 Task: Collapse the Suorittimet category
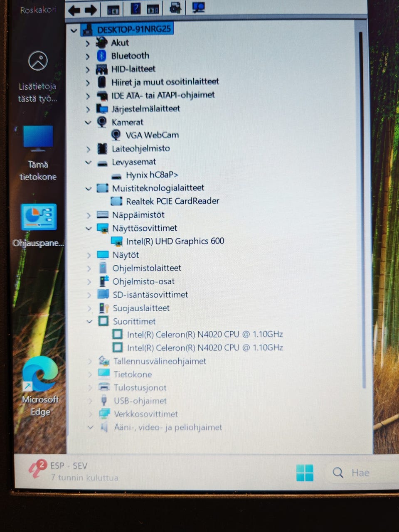point(89,321)
